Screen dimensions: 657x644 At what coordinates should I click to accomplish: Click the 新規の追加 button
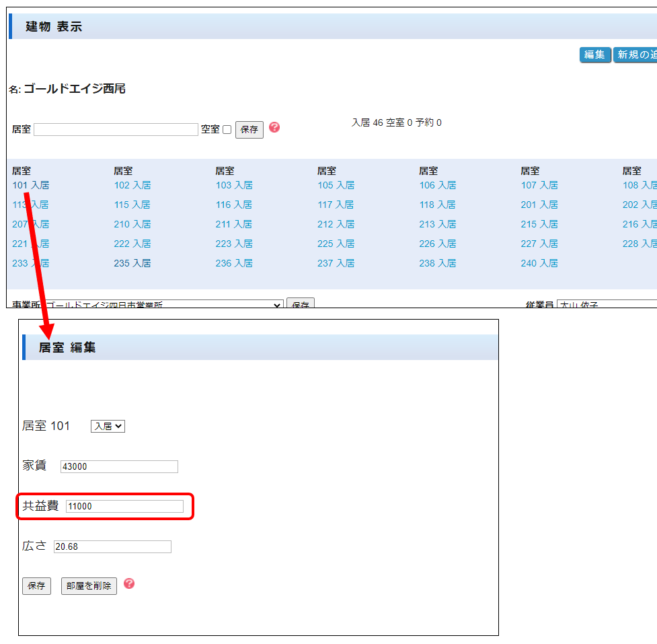pos(635,55)
